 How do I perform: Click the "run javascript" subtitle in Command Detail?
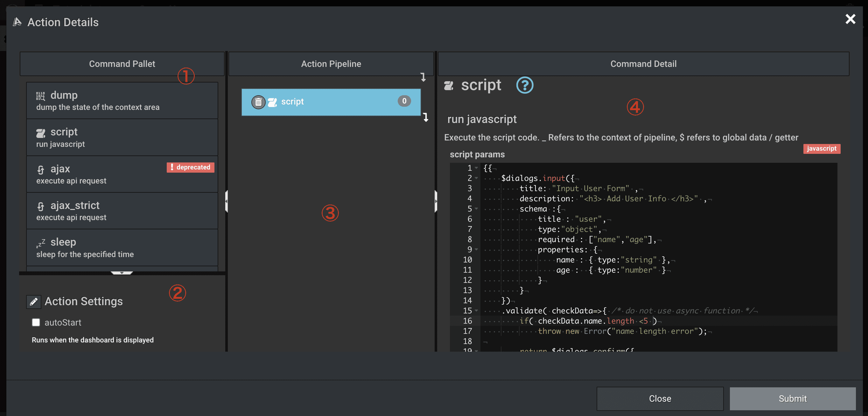point(481,119)
